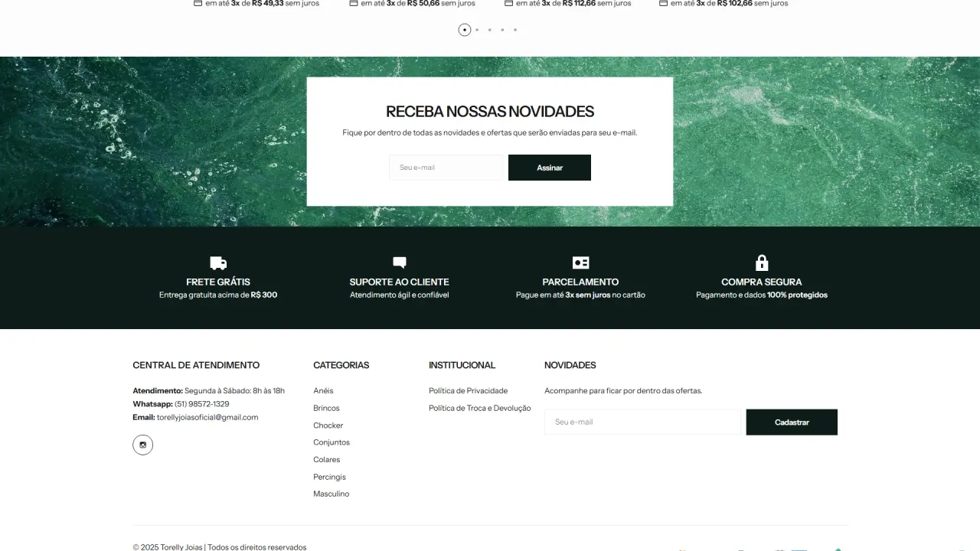Open the Chocker category link

328,425
